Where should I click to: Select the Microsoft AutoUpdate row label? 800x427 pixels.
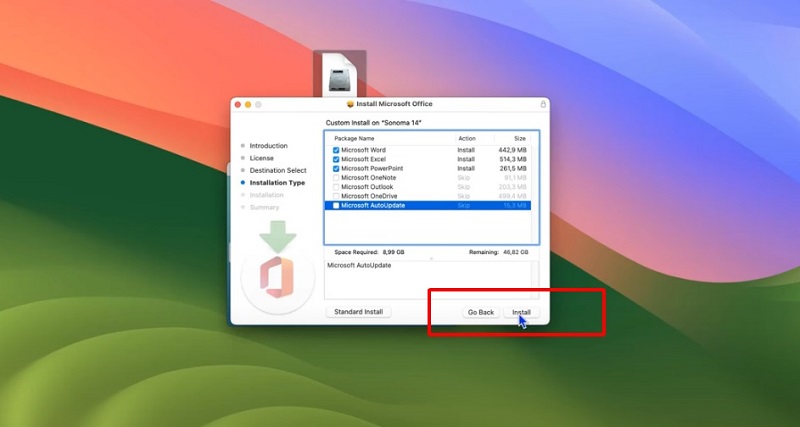click(x=373, y=205)
